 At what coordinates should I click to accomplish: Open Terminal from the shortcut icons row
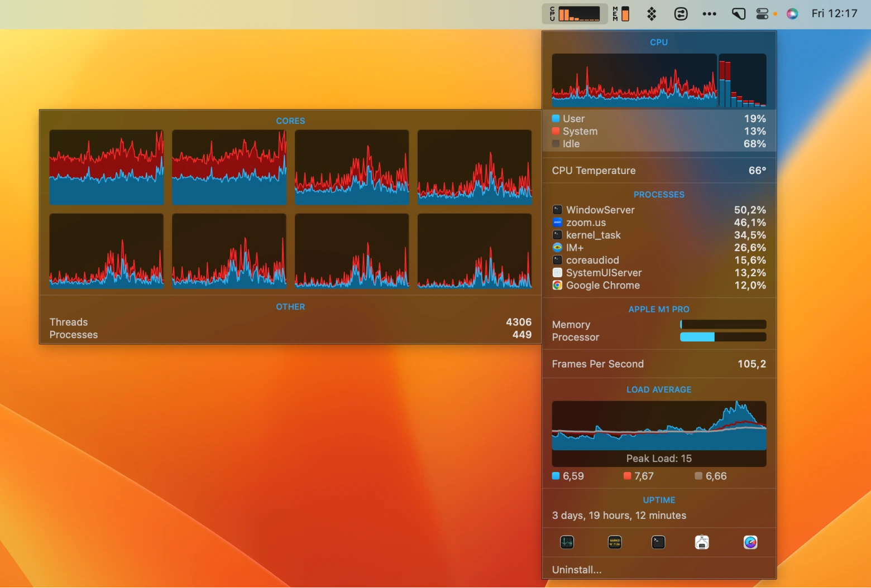[658, 542]
